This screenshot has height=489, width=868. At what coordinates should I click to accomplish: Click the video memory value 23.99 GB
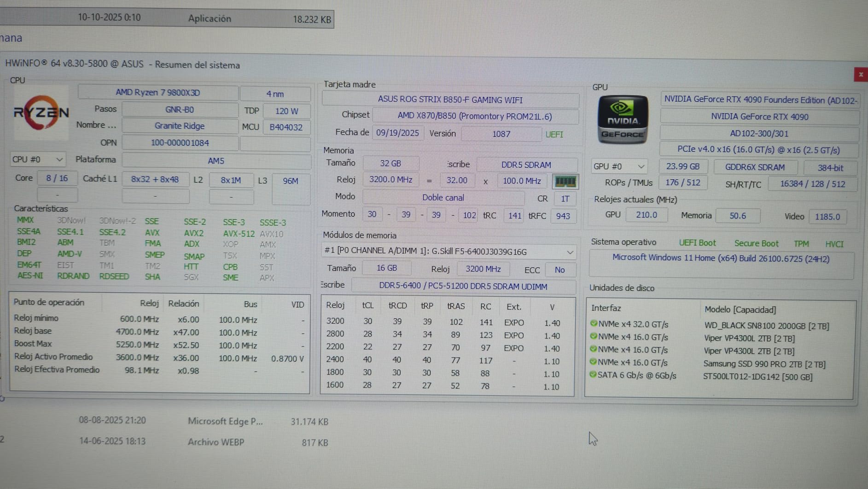pyautogui.click(x=683, y=167)
